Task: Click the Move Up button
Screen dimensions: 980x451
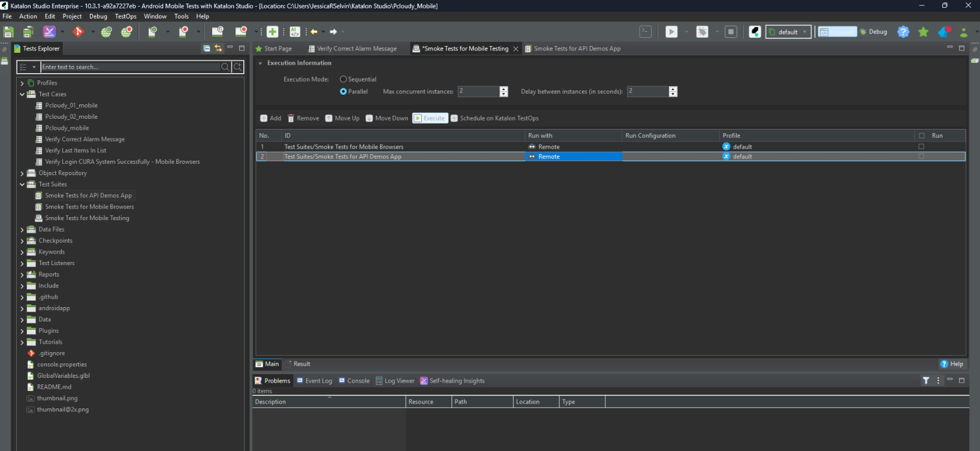Action: click(342, 118)
